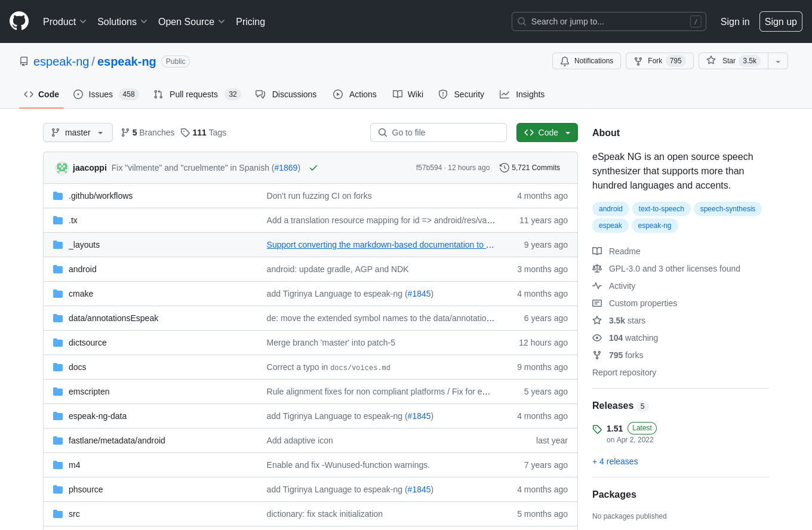Click the Notifications button

pos(586,61)
